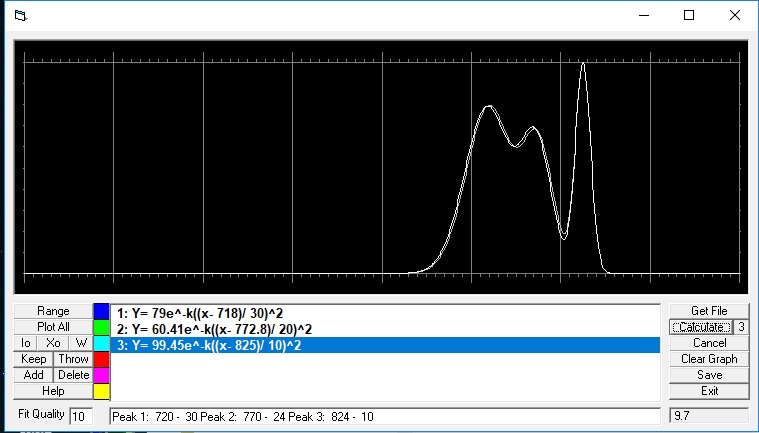Click the Xo parameter button
This screenshot has width=759, height=433.
tap(53, 343)
